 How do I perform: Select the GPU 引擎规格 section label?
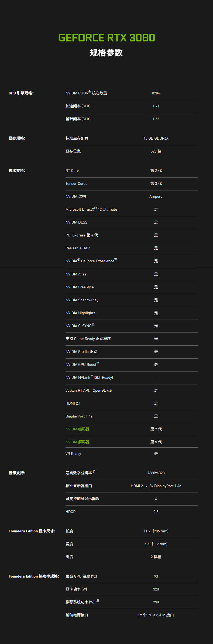pyautogui.click(x=21, y=93)
